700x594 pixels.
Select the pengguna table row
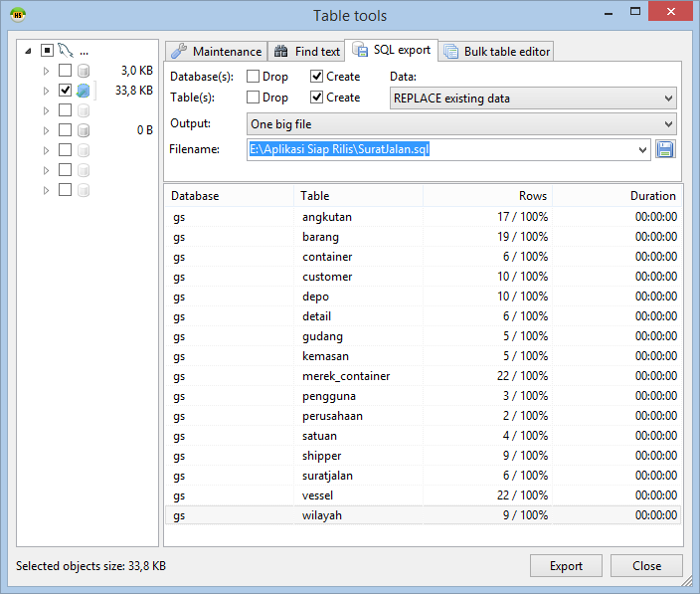tap(424, 396)
